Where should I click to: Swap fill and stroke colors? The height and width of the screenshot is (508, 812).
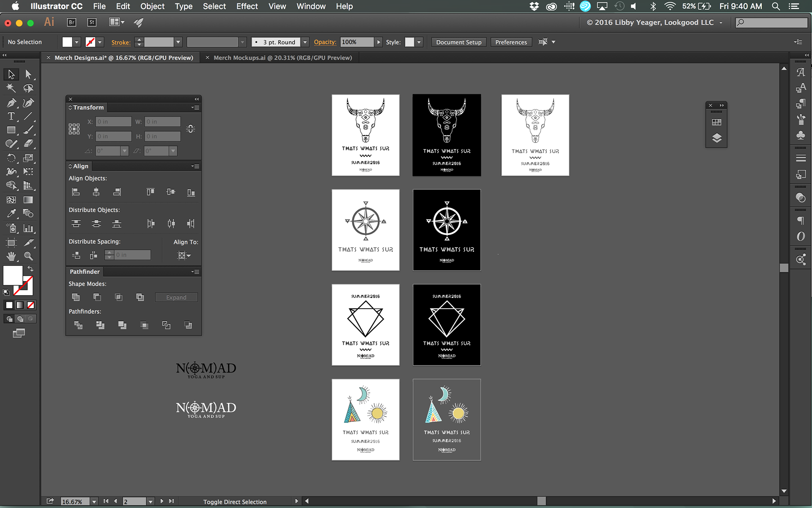(x=30, y=269)
